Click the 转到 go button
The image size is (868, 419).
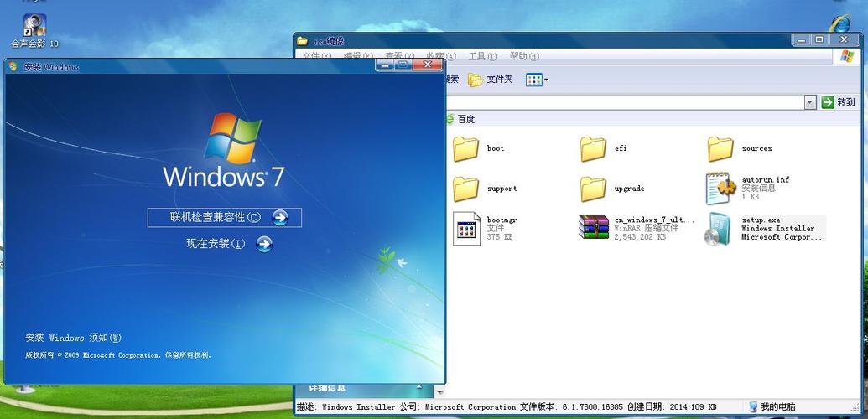pos(839,102)
